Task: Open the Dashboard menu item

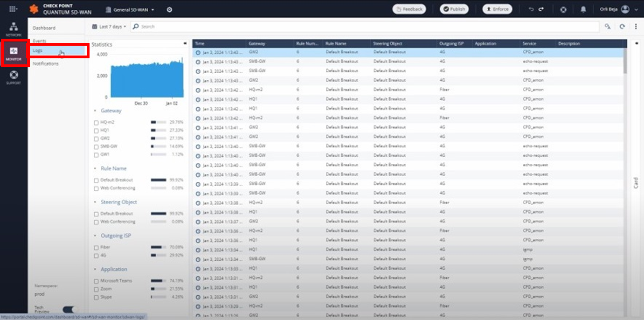Action: (x=44, y=28)
